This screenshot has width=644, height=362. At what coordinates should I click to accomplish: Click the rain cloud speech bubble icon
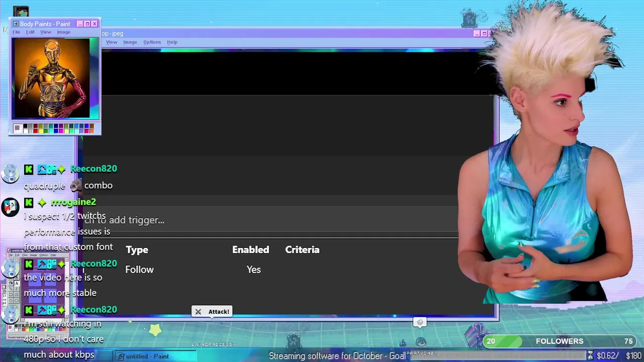(420, 323)
